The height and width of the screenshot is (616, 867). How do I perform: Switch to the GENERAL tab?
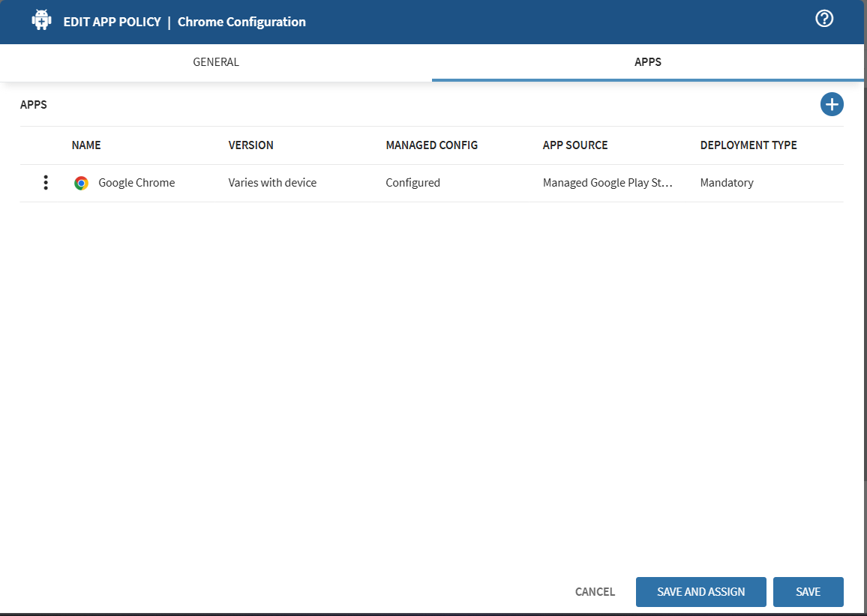(215, 61)
